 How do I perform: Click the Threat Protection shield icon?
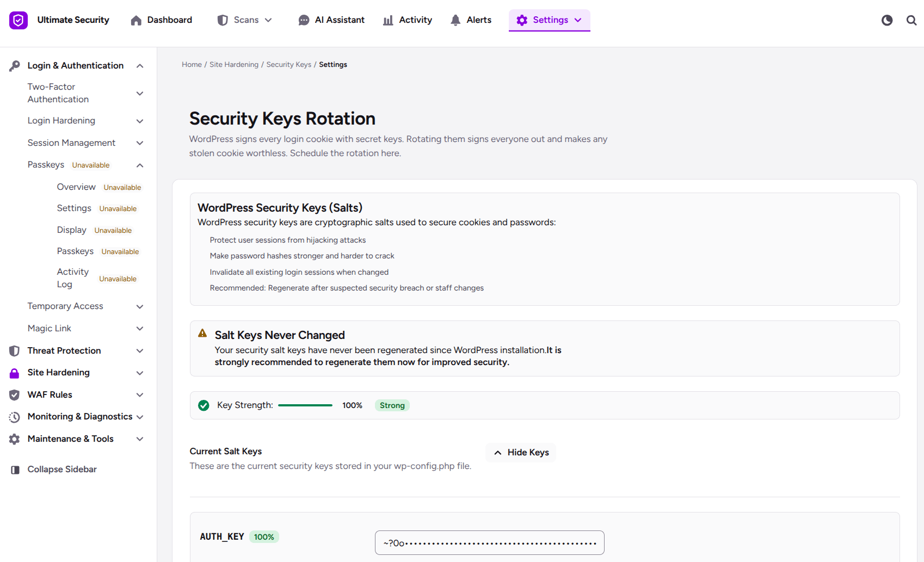point(15,351)
